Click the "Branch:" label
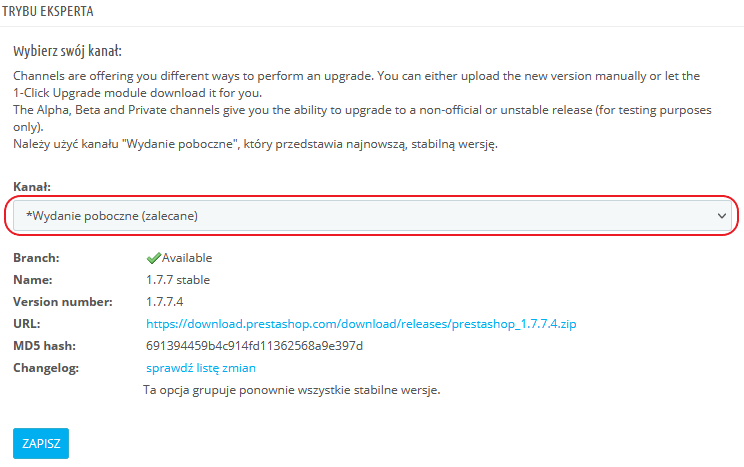 pos(36,258)
